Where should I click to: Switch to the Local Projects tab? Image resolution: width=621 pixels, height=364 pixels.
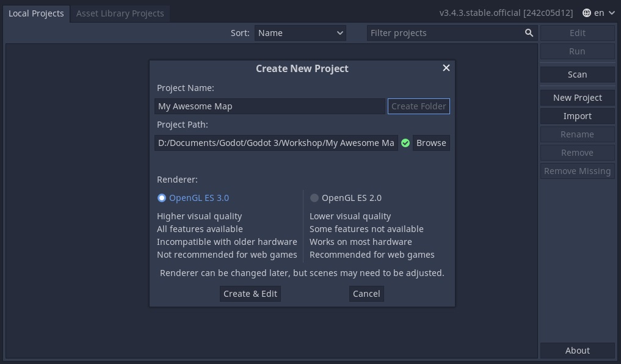click(x=36, y=13)
